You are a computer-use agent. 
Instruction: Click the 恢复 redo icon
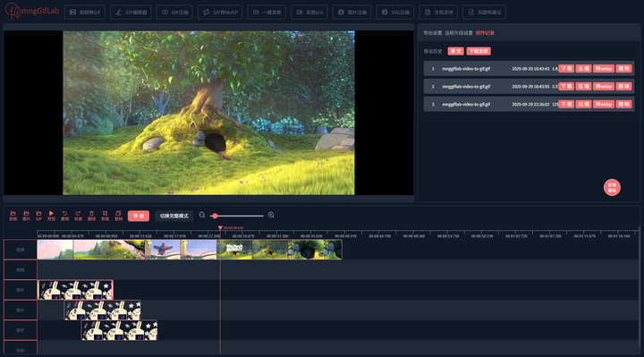(x=78, y=216)
